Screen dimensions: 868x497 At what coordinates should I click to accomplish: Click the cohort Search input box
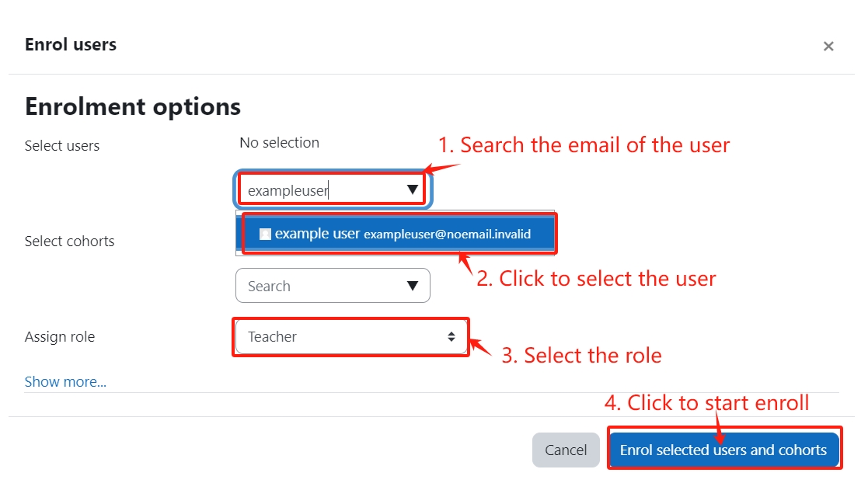point(311,285)
